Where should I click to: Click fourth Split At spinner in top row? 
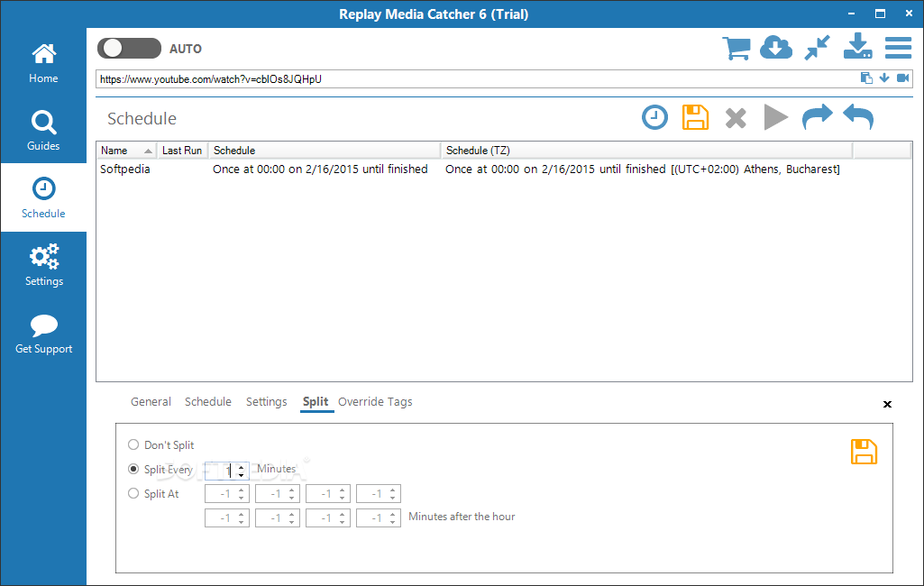click(x=379, y=494)
